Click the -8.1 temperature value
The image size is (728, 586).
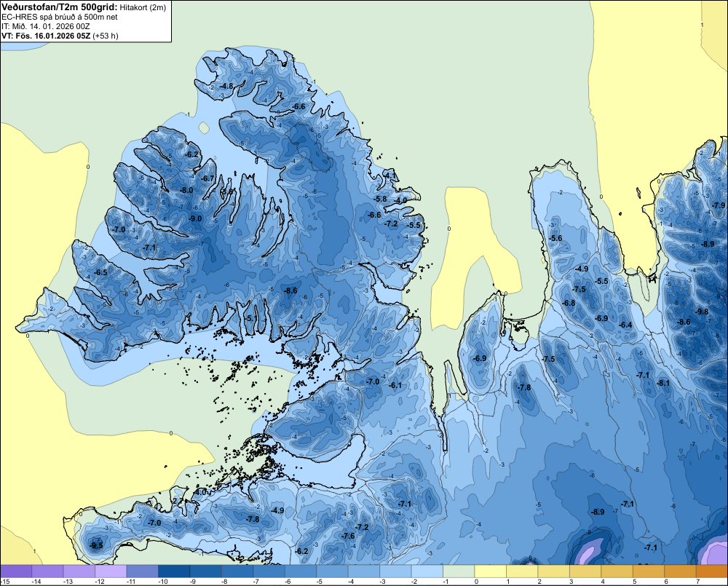(x=663, y=383)
